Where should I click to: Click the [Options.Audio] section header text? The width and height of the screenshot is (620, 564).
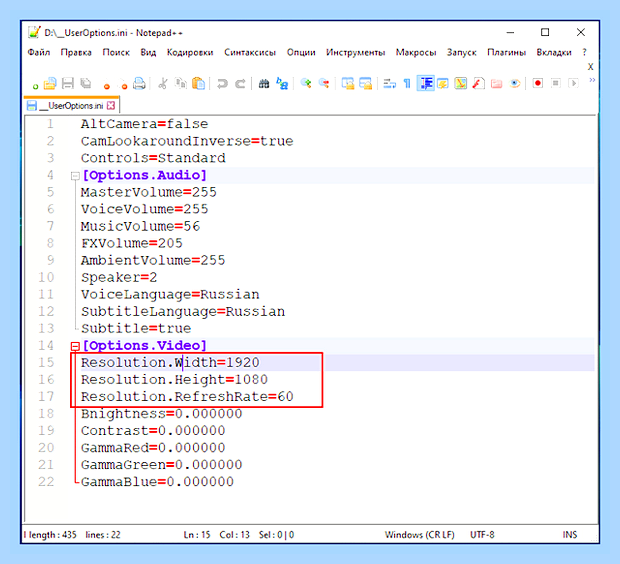(x=144, y=175)
